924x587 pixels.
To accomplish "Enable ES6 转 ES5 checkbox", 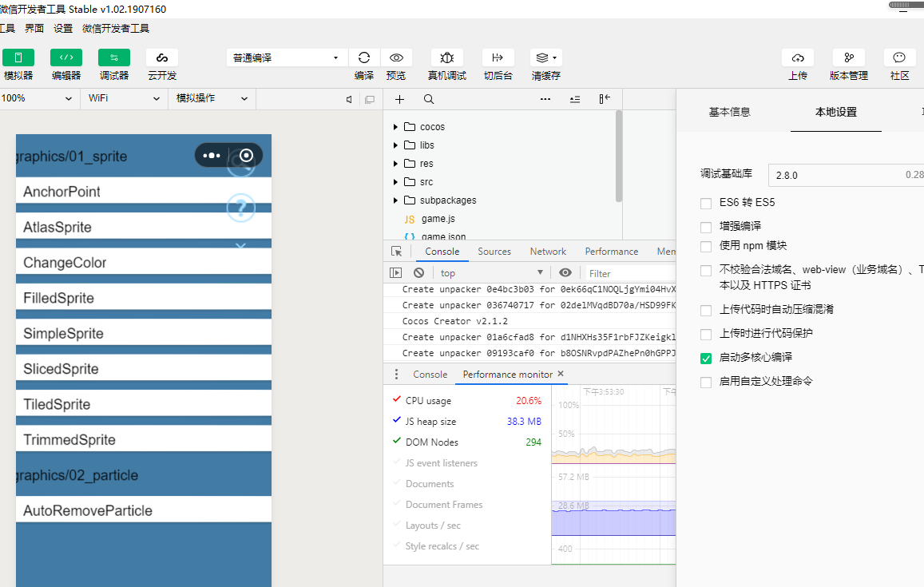I will click(x=706, y=204).
